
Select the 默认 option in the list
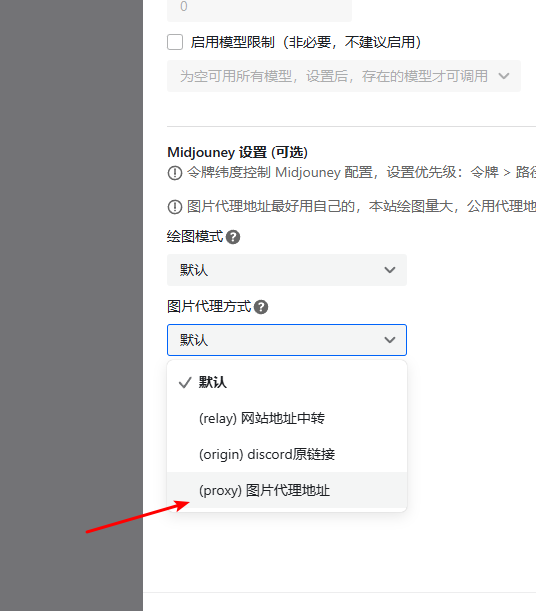pos(287,382)
